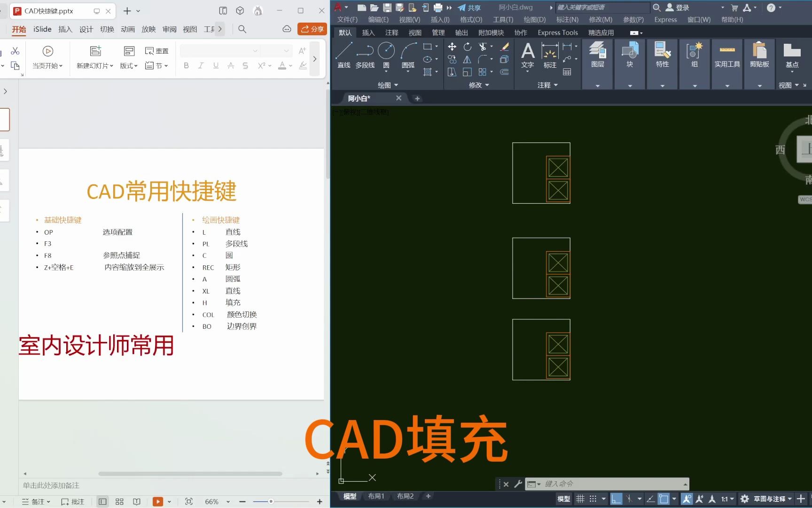Select the 多段线 (Polyline) tool
812x508 pixels.
[x=365, y=56]
